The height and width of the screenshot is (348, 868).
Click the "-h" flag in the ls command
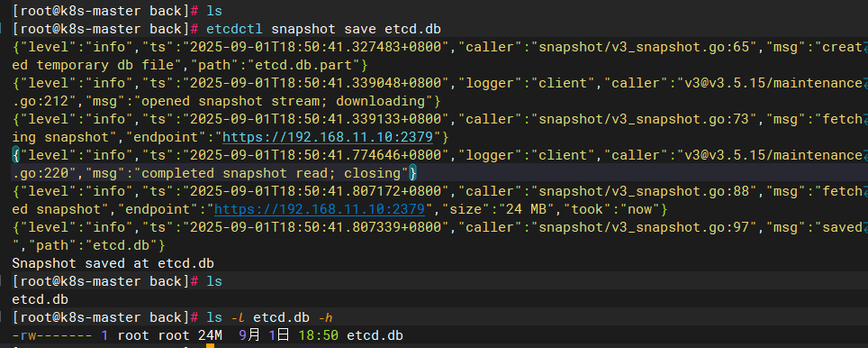coord(325,317)
